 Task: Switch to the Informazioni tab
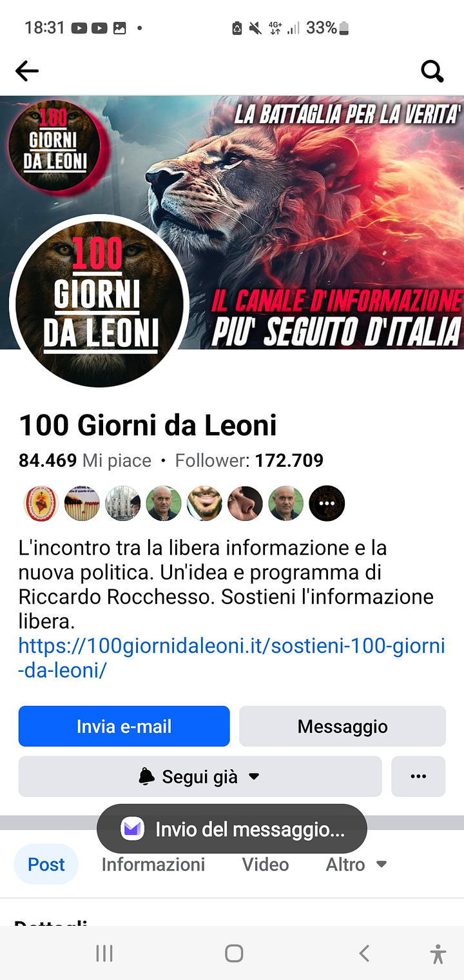[x=153, y=865]
